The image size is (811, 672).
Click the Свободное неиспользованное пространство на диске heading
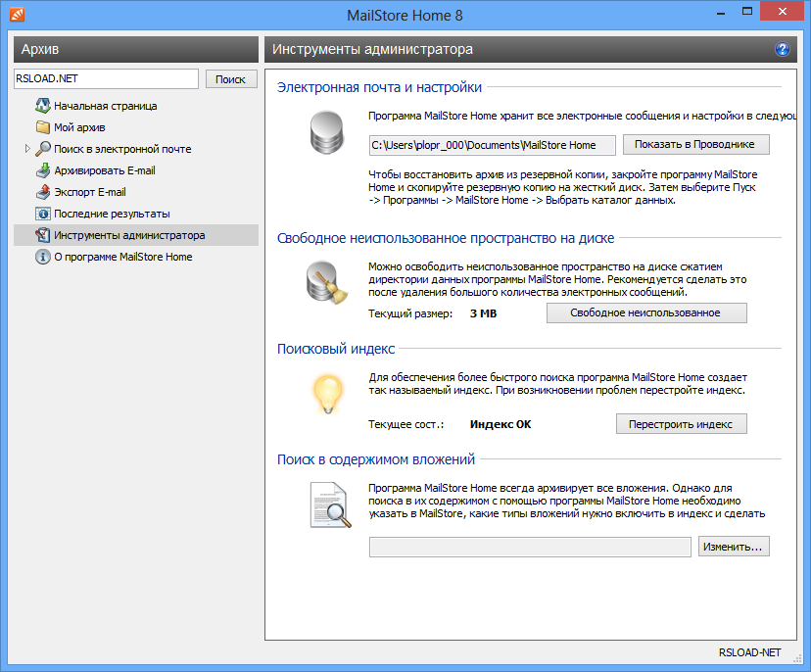click(x=446, y=238)
